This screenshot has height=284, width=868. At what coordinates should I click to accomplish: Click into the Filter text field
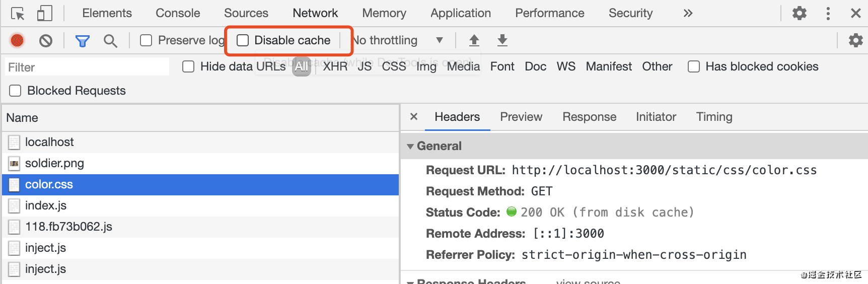88,67
